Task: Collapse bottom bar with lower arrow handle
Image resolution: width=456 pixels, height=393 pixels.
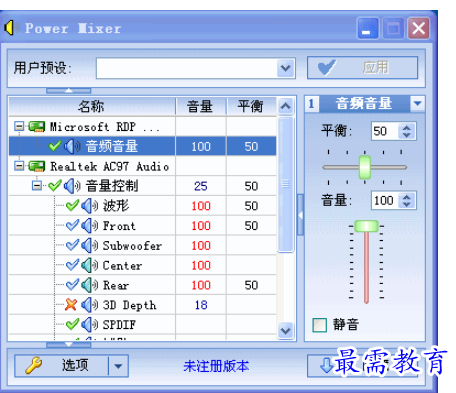Action: [69, 344]
